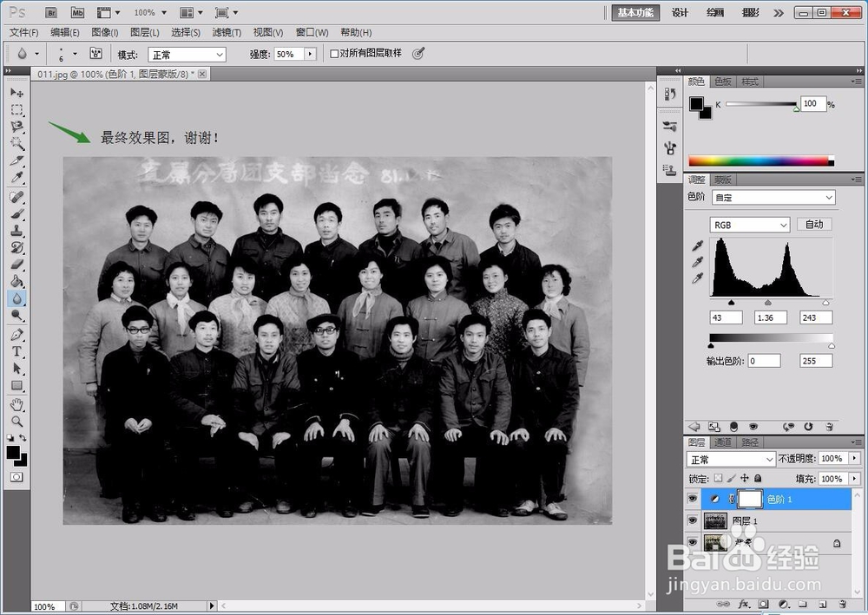
Task: Open the RGB channel dropdown
Action: coord(750,225)
